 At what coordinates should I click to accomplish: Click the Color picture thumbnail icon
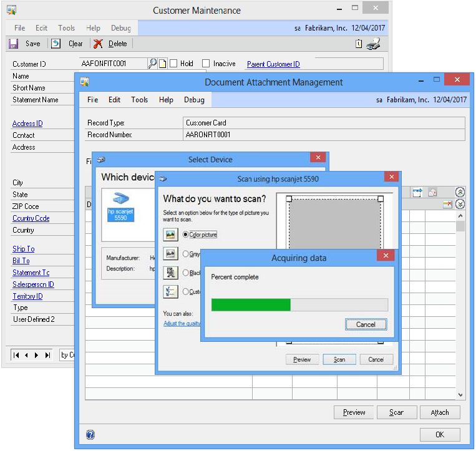point(170,235)
